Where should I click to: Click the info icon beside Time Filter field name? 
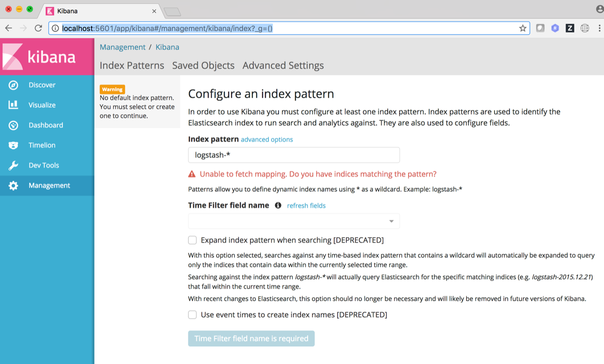[277, 205]
